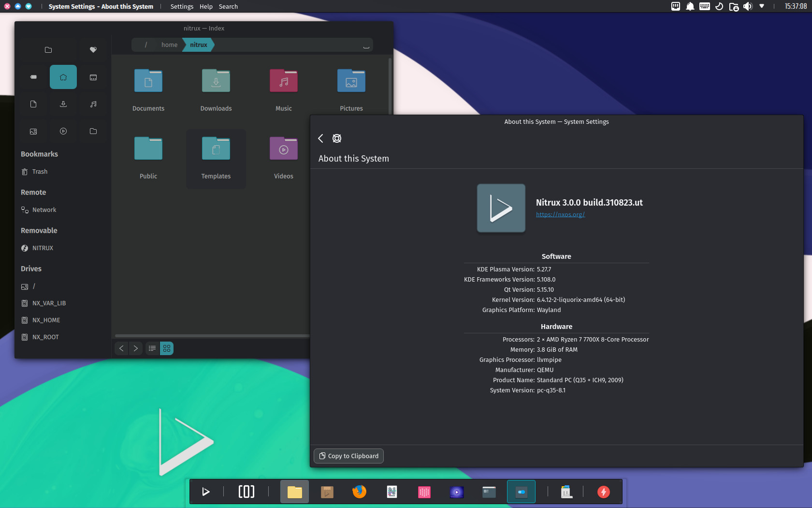Viewport: 812px width, 508px height.
Task: Open the Documents folder in Index
Action: click(x=148, y=90)
